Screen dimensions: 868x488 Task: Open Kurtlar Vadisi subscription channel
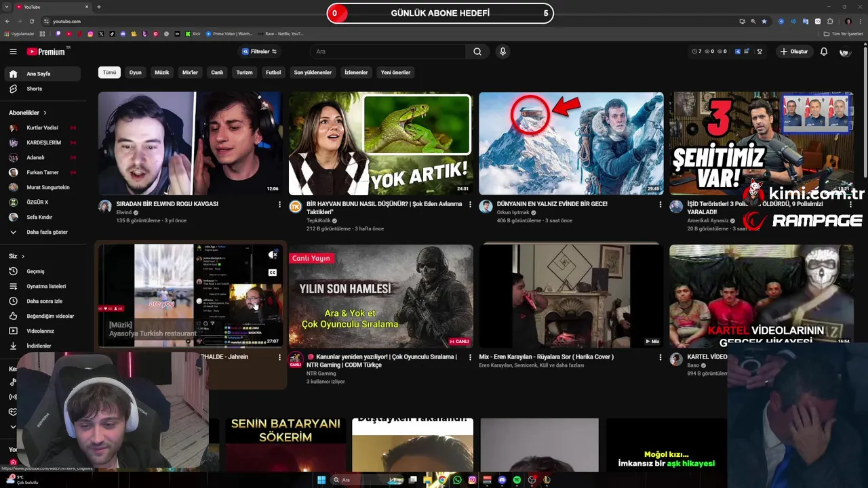42,127
